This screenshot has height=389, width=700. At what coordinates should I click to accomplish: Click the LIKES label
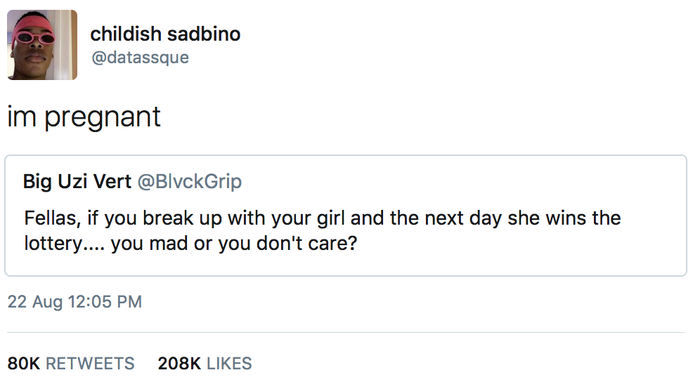coord(229,364)
